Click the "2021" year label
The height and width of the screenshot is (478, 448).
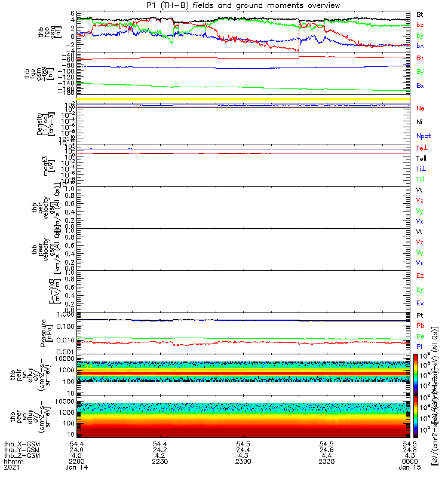pos(11,467)
